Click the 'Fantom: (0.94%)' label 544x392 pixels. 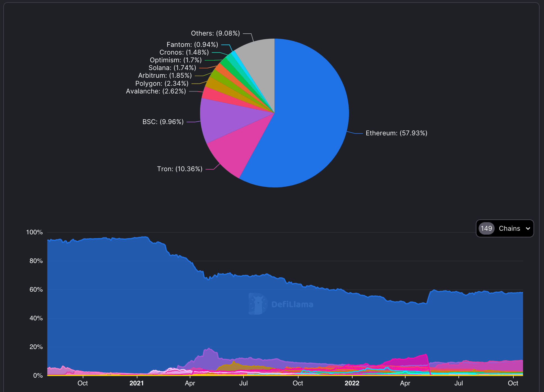192,45
